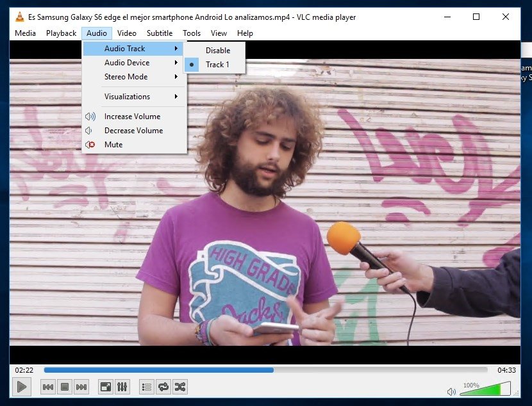Choose Decrease Volume from Audio menu
532x406 pixels.
tap(133, 131)
